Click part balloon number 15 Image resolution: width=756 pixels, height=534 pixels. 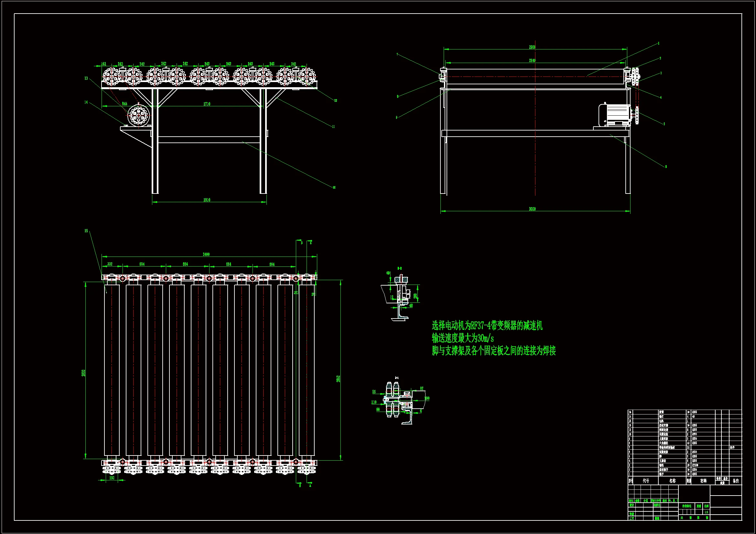[86, 231]
